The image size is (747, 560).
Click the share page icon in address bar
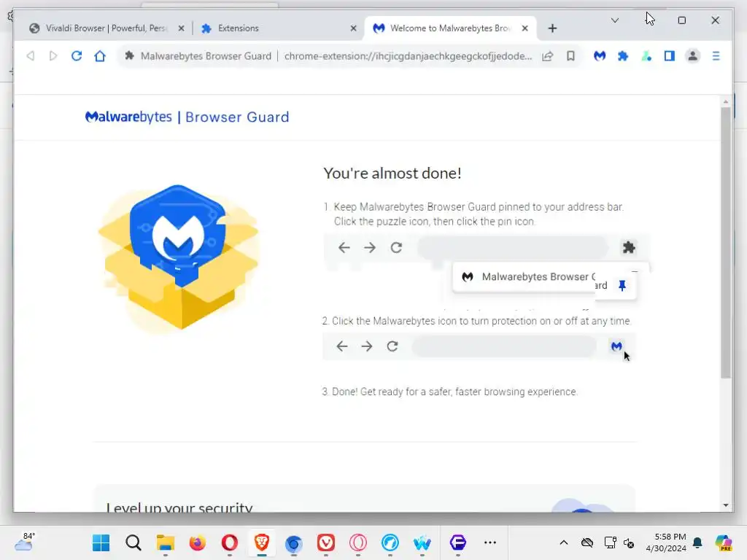click(547, 56)
